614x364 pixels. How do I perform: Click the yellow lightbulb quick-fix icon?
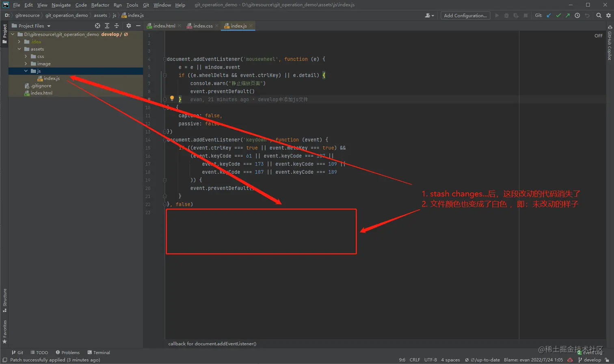coord(172,99)
